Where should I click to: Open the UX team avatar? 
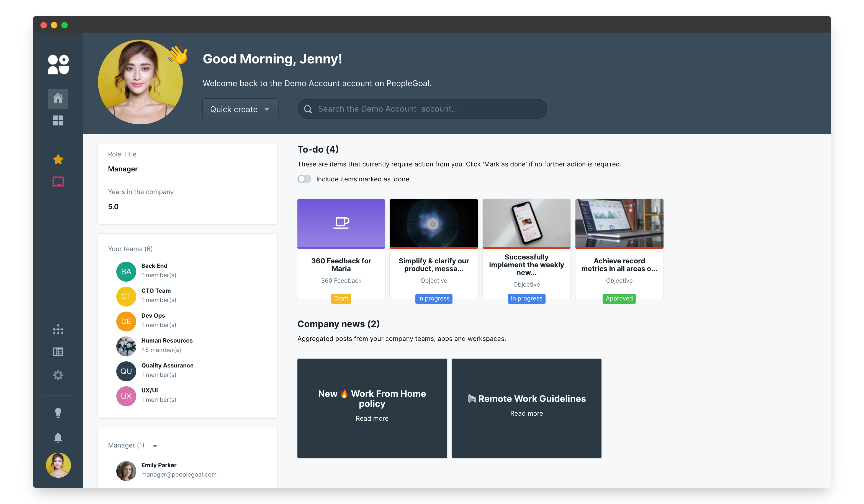(126, 396)
